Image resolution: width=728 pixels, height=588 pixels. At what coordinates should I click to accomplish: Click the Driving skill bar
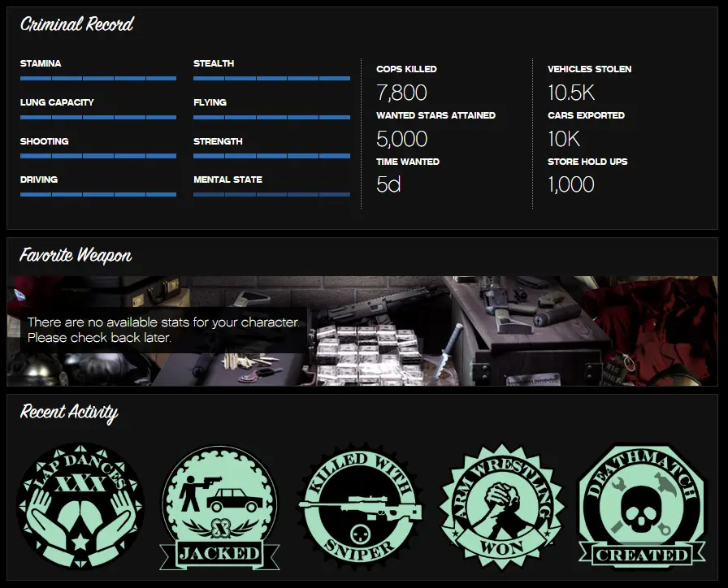click(x=98, y=194)
